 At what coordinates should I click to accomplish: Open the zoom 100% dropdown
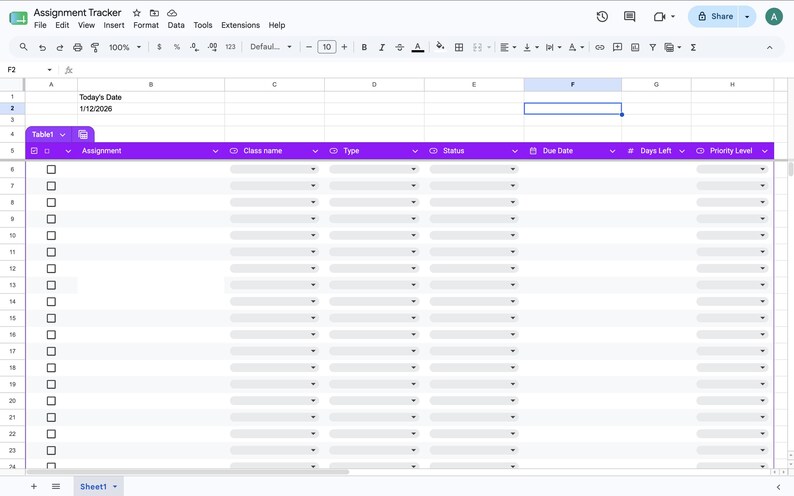125,47
